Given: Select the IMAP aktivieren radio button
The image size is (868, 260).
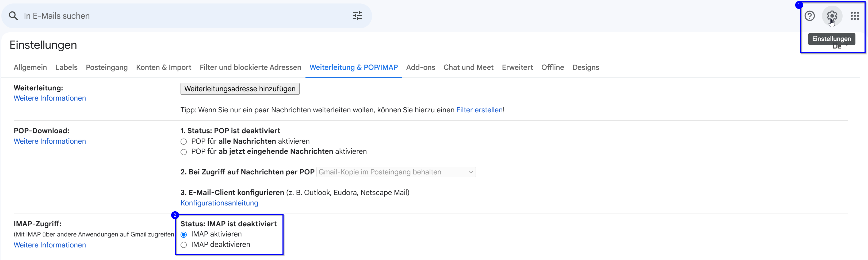Looking at the screenshot, I should (x=184, y=235).
